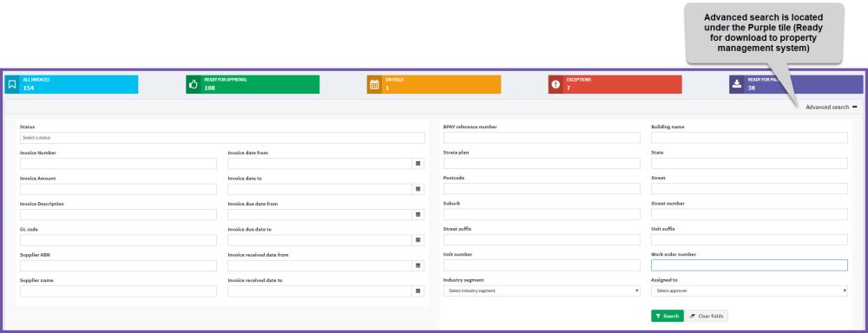Click the exclamation icon on Exceptions tile

556,85
